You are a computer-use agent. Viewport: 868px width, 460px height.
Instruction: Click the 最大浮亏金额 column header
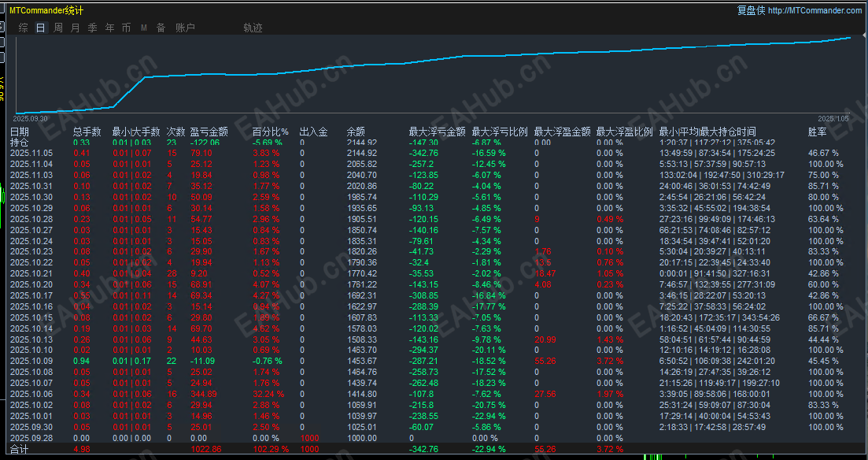(438, 132)
